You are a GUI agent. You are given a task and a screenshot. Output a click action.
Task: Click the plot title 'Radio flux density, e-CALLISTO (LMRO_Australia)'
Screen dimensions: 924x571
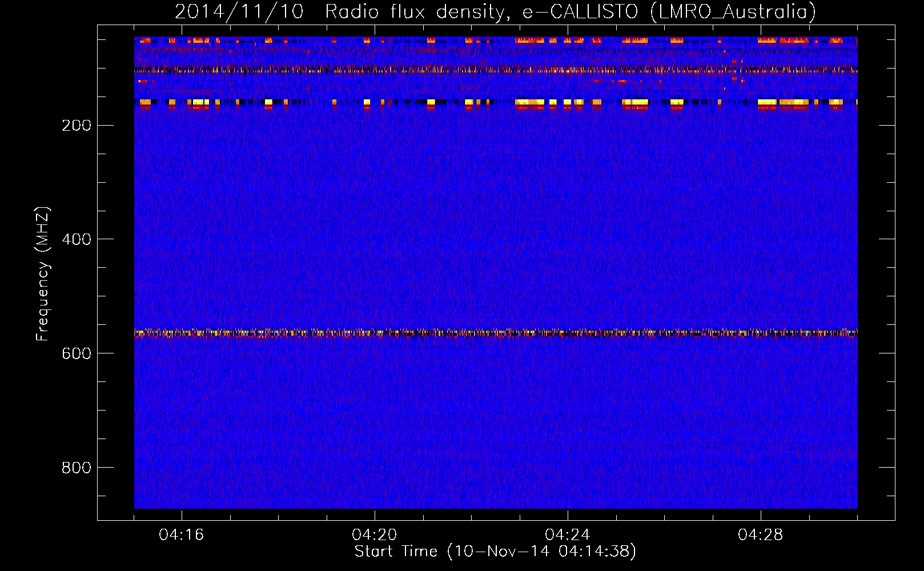[x=571, y=11]
